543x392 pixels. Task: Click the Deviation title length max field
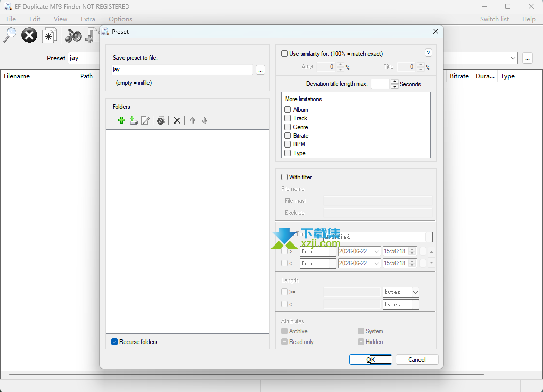coord(380,84)
